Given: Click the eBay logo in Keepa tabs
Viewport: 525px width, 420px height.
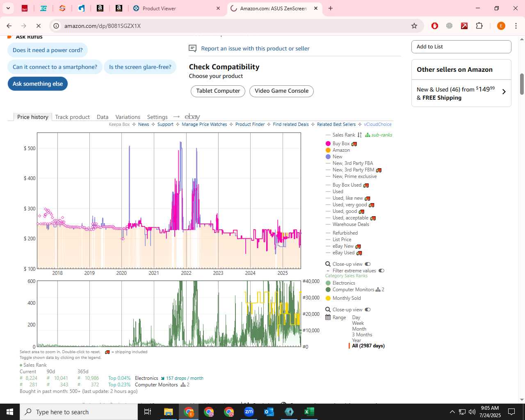Looking at the screenshot, I should coord(192,117).
